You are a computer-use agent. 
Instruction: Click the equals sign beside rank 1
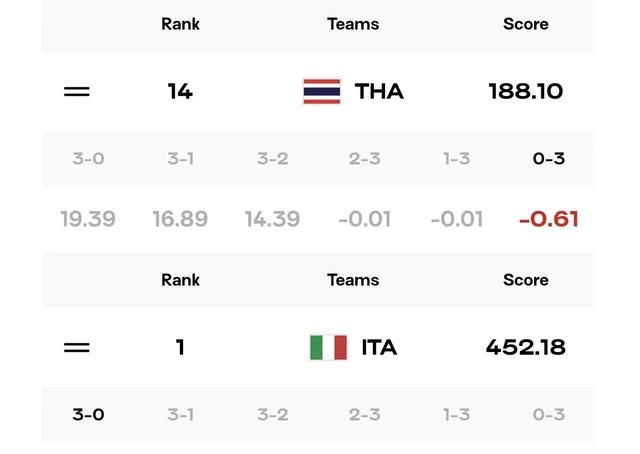[x=77, y=347]
